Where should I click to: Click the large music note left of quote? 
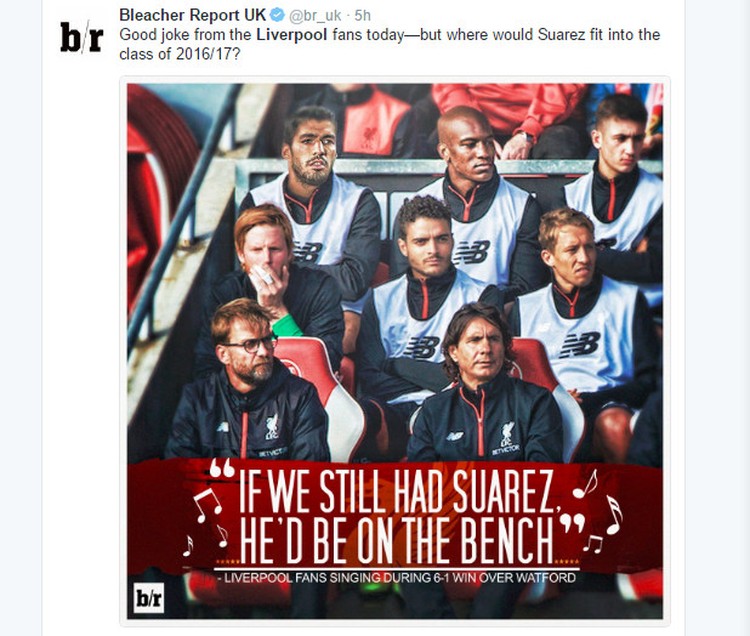pyautogui.click(x=208, y=504)
